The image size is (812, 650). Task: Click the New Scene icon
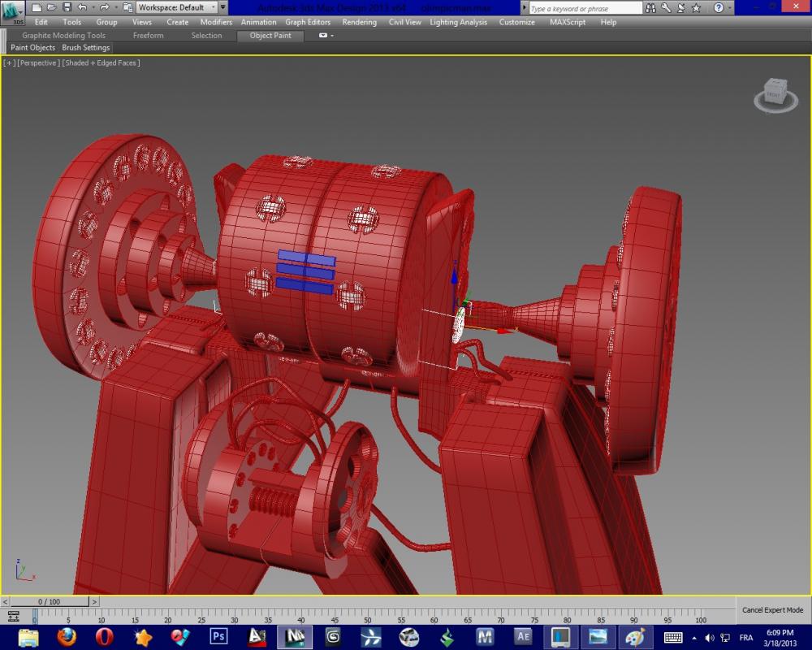click(x=37, y=7)
